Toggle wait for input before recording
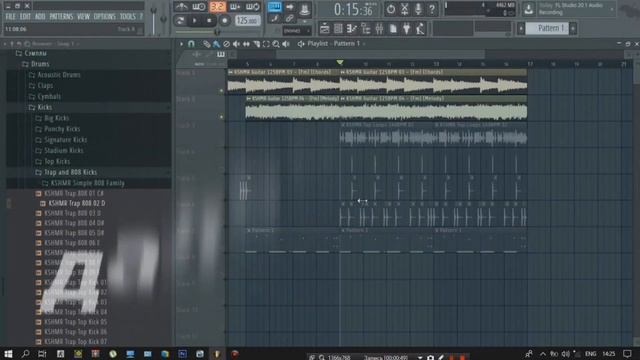This screenshot has height=360, width=640. coord(199,7)
